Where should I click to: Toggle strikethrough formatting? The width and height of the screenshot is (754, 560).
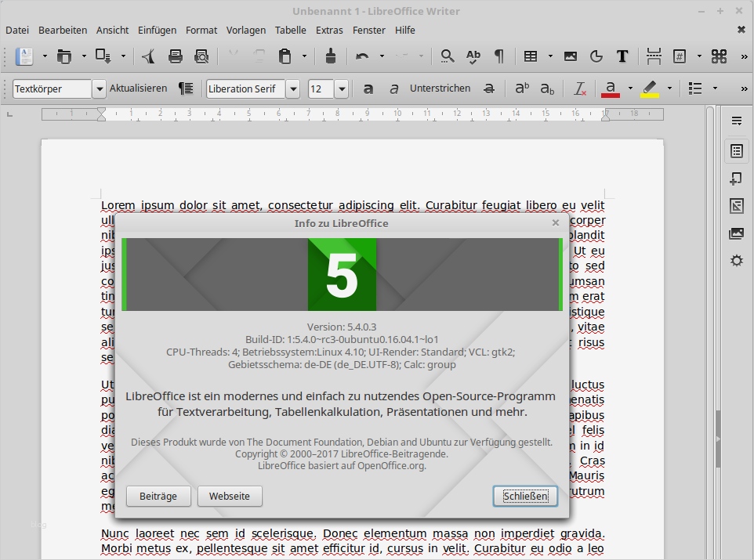tap(489, 89)
